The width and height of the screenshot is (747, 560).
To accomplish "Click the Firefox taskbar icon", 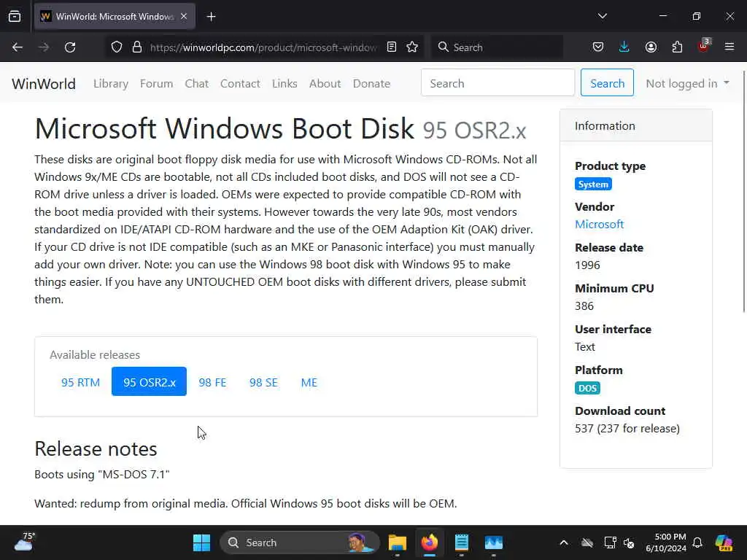I will 429,542.
